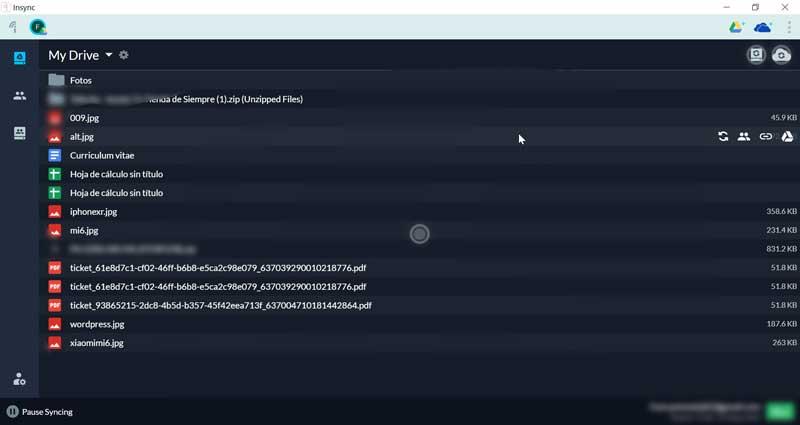Viewport: 800px width, 425px height.
Task: Open the three-dot menu in top bar
Action: pyautogui.click(x=789, y=27)
